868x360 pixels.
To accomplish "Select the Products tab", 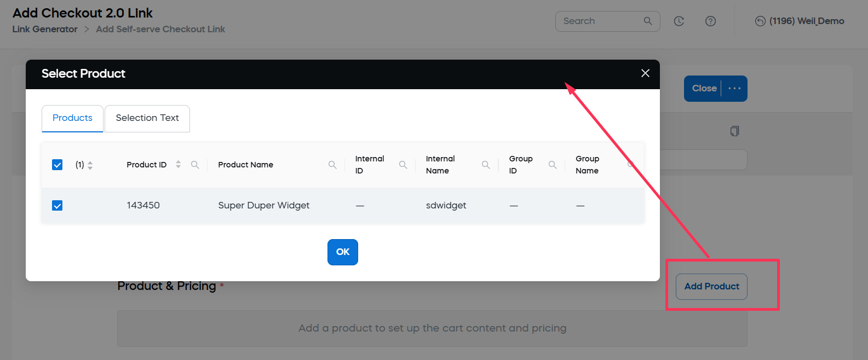I will [72, 118].
